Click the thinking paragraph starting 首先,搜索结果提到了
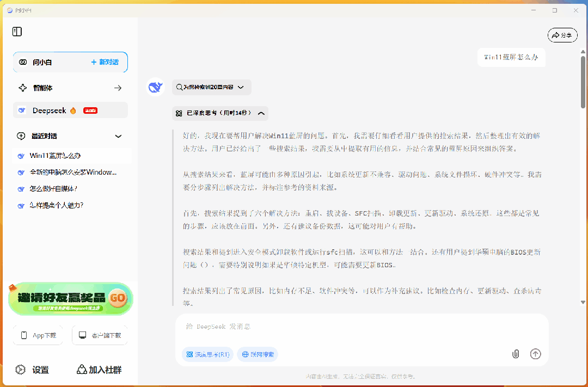The width and height of the screenshot is (588, 387). pos(362,220)
